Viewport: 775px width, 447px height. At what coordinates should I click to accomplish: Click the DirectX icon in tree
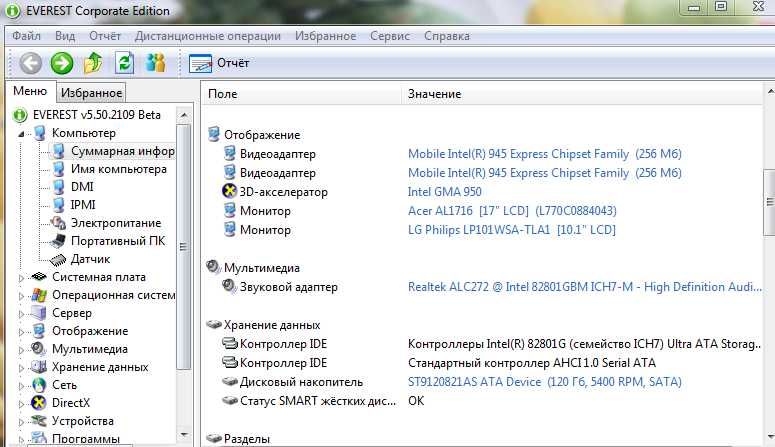(x=39, y=403)
